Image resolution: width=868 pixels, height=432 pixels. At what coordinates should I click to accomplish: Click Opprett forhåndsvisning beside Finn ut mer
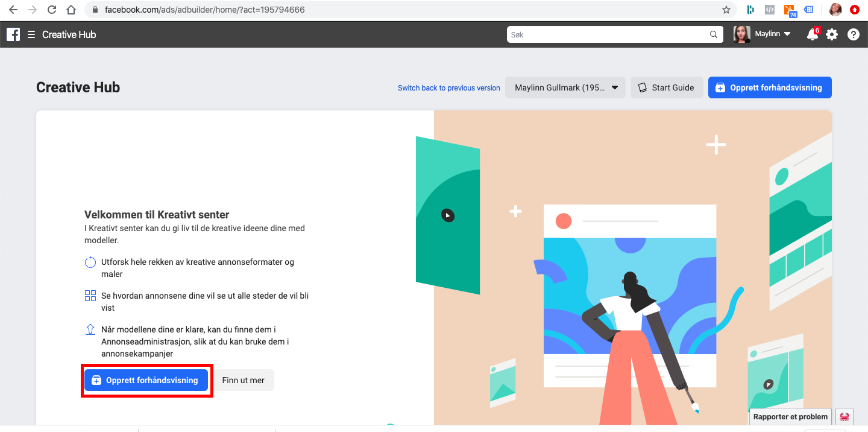point(146,380)
